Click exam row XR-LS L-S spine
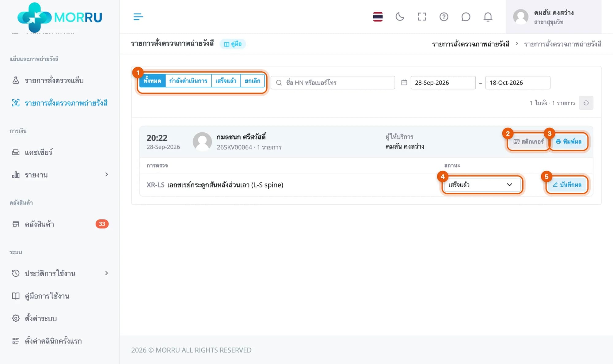 [366, 185]
